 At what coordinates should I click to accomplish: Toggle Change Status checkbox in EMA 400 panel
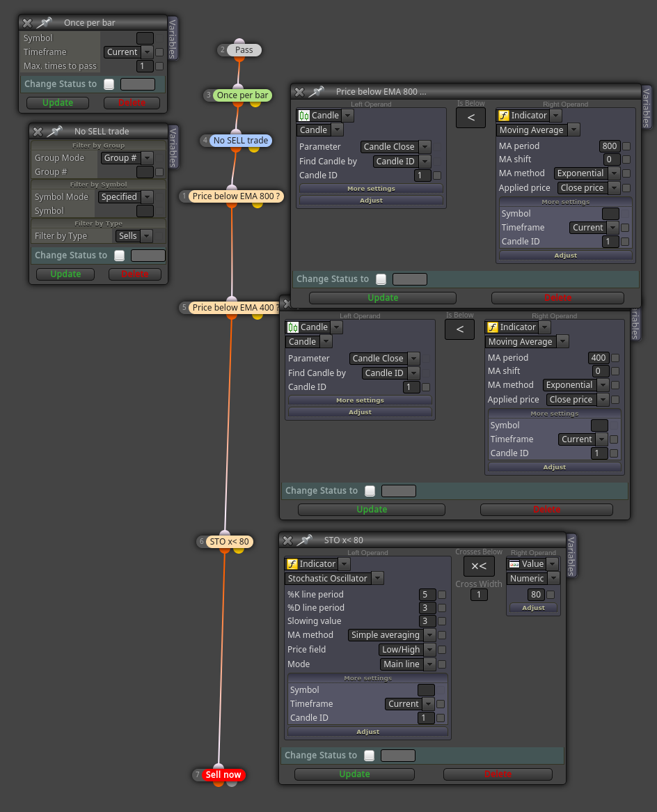pos(370,491)
